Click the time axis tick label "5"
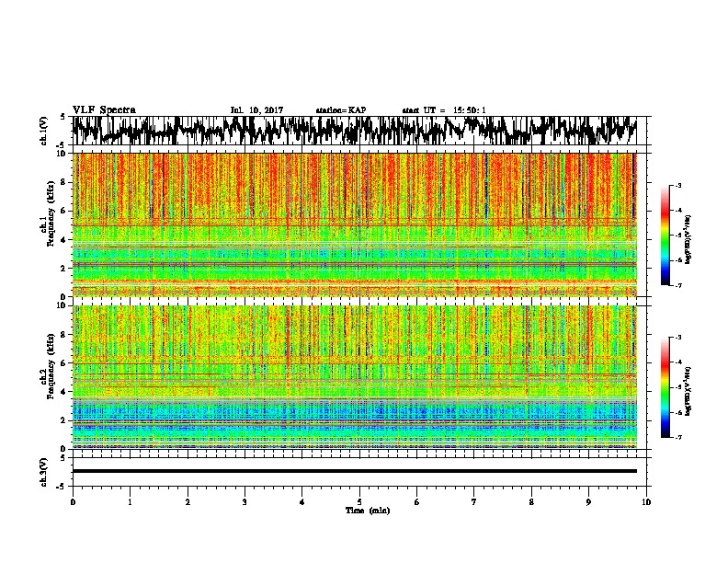This screenshot has width=728, height=563. click(x=359, y=502)
